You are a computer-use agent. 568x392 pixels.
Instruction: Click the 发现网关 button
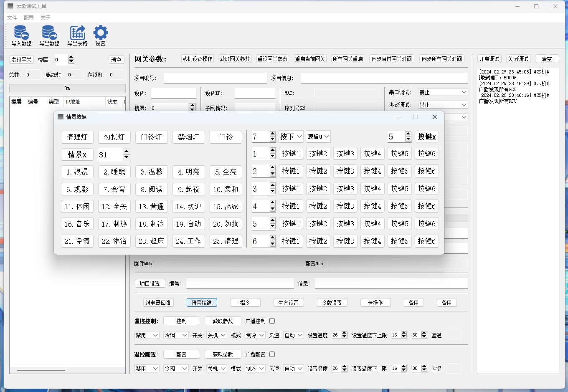(21, 60)
